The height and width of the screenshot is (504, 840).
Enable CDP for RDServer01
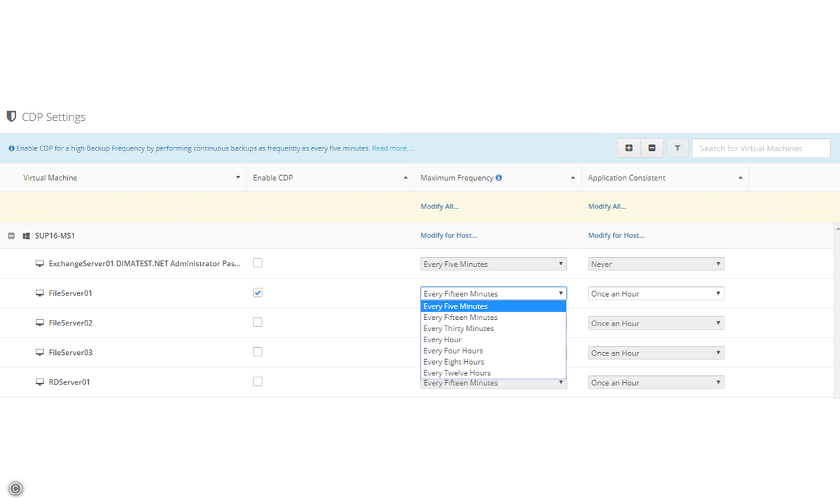[x=258, y=381]
